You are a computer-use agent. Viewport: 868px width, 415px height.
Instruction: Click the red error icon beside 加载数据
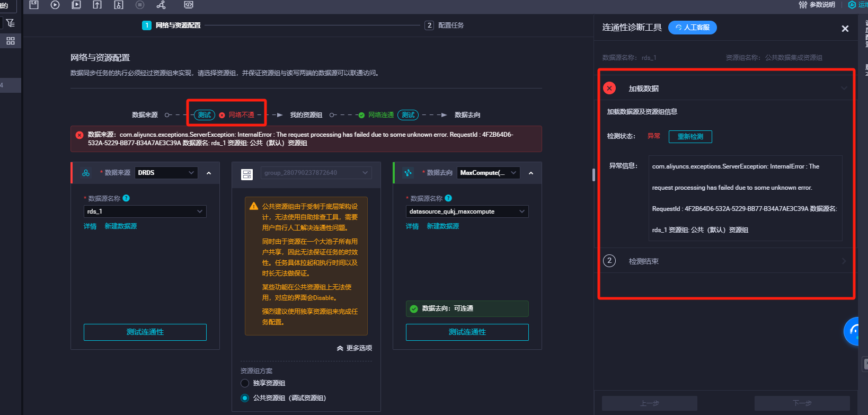(609, 88)
